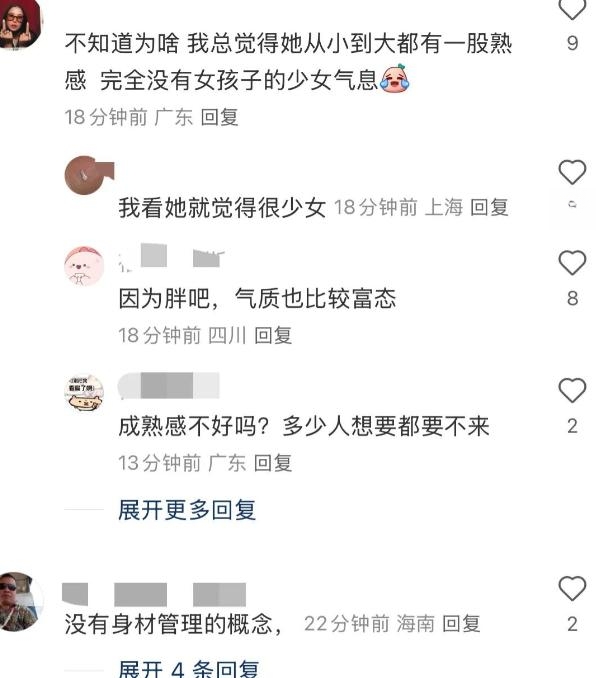Reply to the Shanghai commenter

tap(489, 207)
